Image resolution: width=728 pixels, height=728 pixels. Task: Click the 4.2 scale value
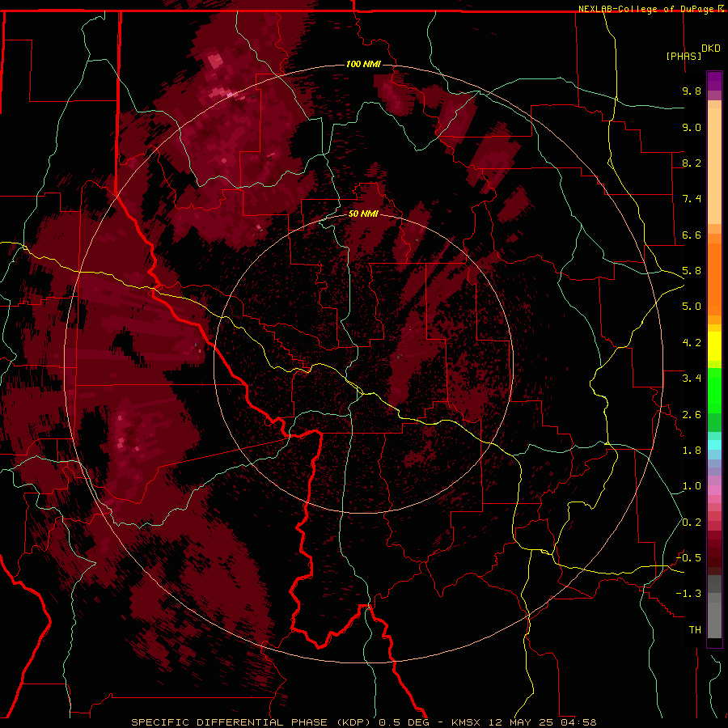[x=692, y=343]
